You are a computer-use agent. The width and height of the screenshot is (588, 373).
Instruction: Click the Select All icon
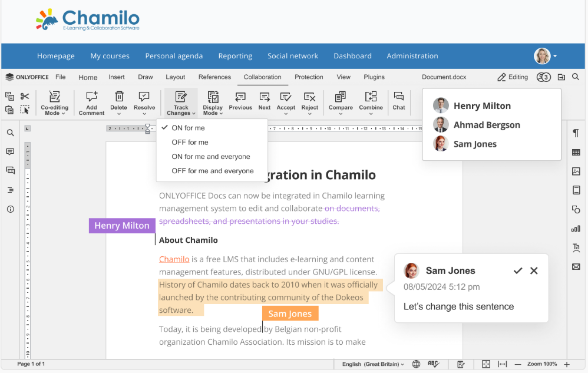click(x=25, y=110)
